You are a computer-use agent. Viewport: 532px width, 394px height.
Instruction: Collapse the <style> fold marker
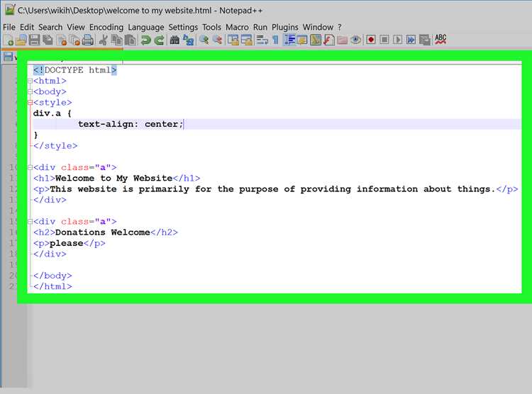(x=30, y=103)
